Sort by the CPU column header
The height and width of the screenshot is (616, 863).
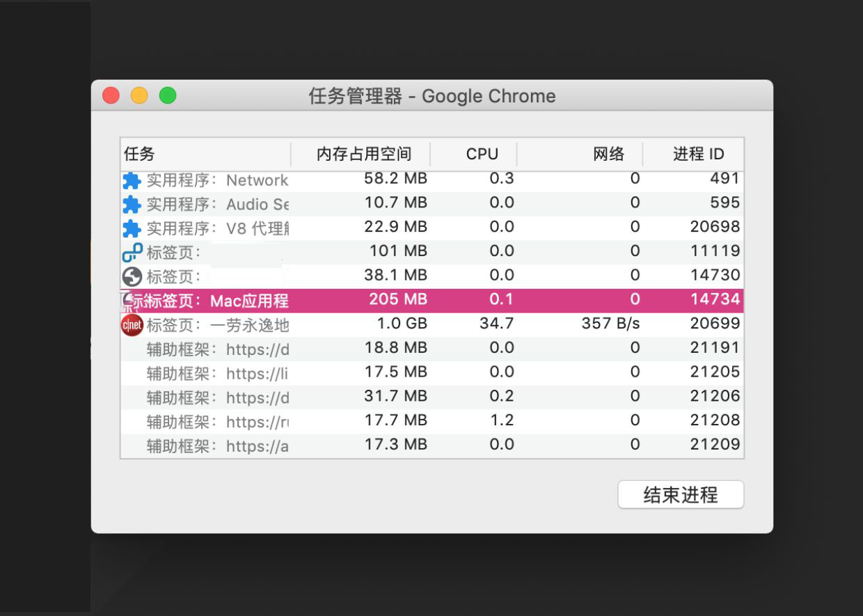click(x=474, y=154)
